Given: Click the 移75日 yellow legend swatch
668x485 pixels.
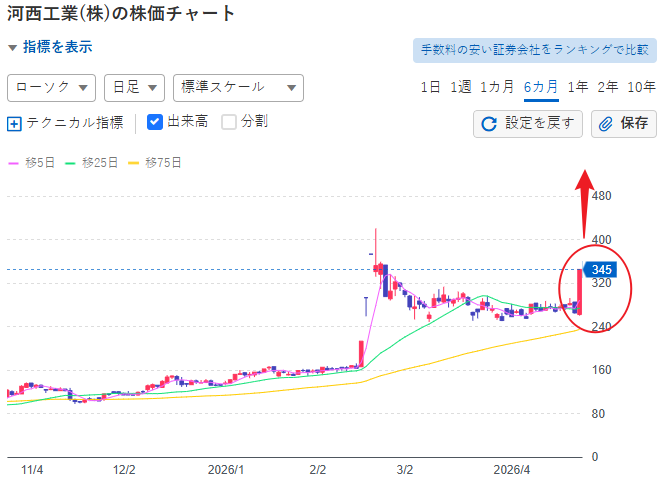Looking at the screenshot, I should pyautogui.click(x=134, y=163).
